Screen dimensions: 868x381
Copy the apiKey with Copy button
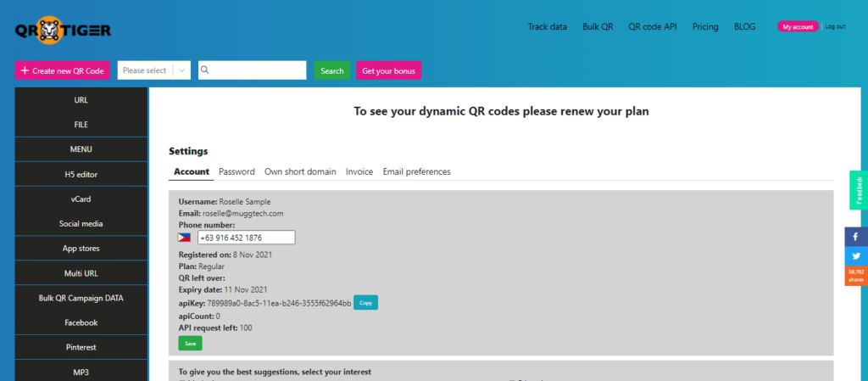coord(366,303)
